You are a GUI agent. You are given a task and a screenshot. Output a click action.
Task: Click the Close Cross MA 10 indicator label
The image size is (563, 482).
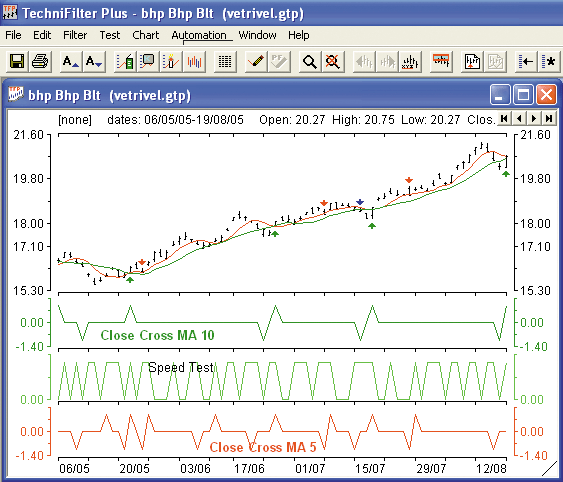pyautogui.click(x=157, y=335)
